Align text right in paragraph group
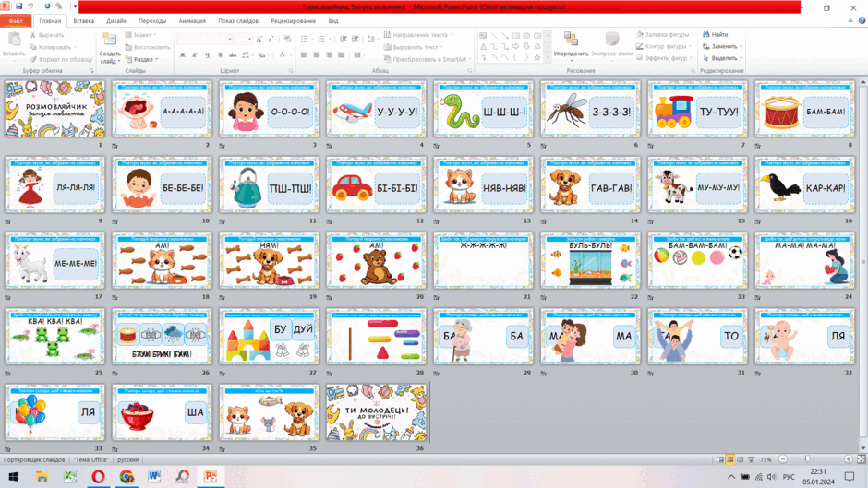 click(329, 54)
